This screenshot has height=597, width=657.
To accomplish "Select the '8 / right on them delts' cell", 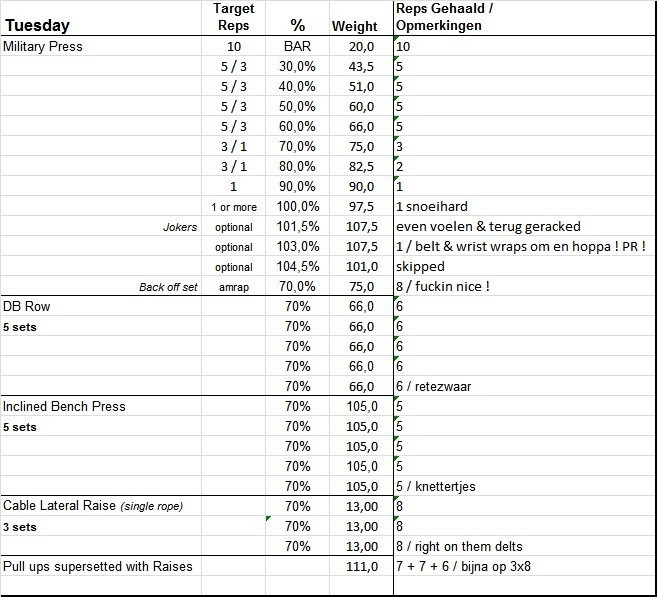I will click(x=459, y=546).
